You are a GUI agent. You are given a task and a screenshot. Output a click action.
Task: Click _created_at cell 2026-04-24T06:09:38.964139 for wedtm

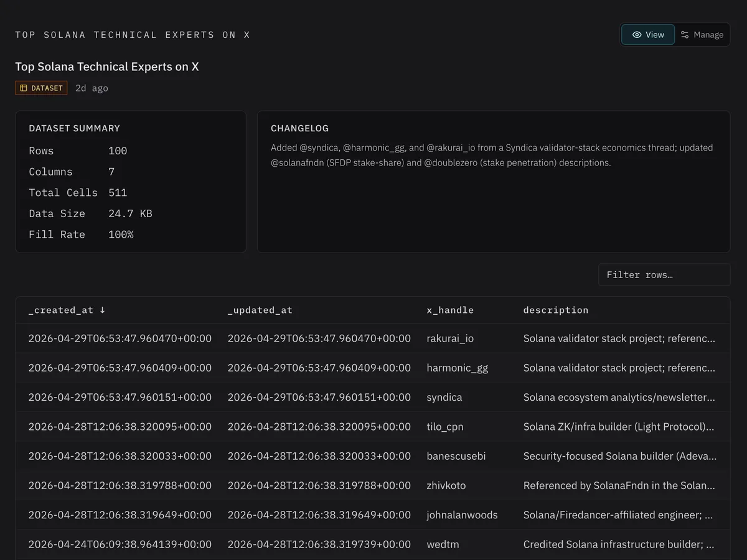(120, 544)
